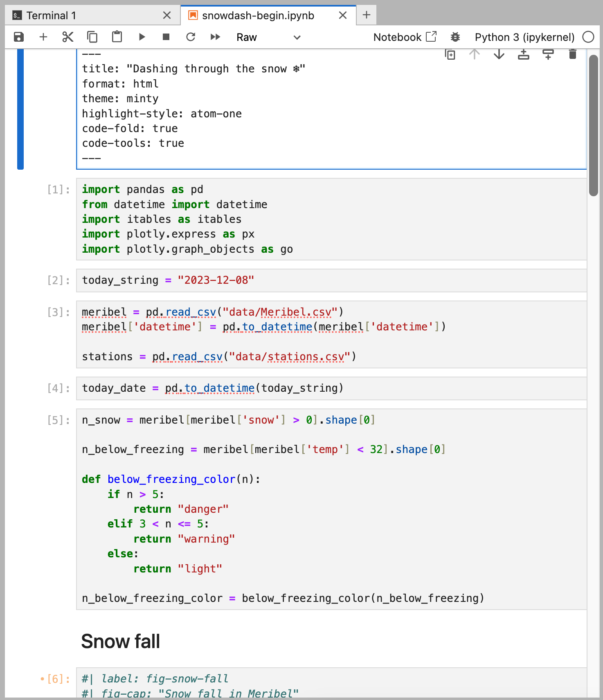Delete the active cell with trash icon

(x=573, y=54)
